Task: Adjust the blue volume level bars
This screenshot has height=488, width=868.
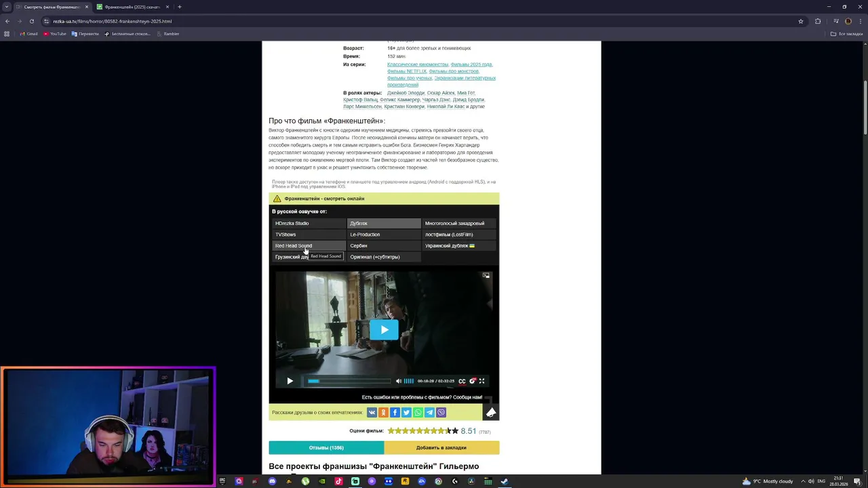Action: [409, 381]
